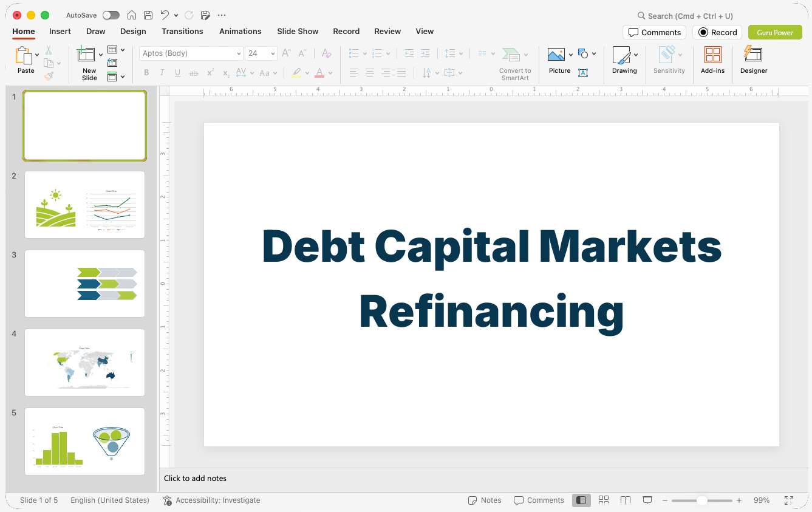Screen dimensions: 812x512
Task: Open the Animations tab
Action: pos(241,32)
